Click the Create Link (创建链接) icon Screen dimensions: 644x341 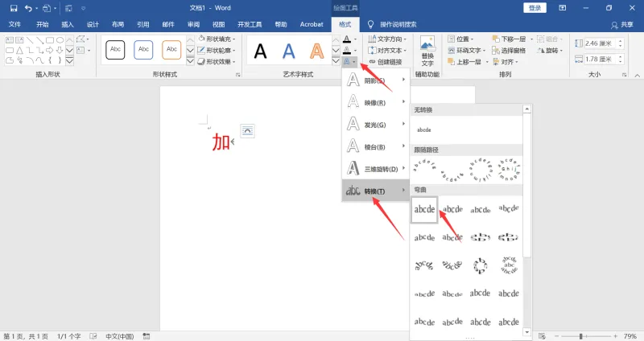click(x=385, y=62)
